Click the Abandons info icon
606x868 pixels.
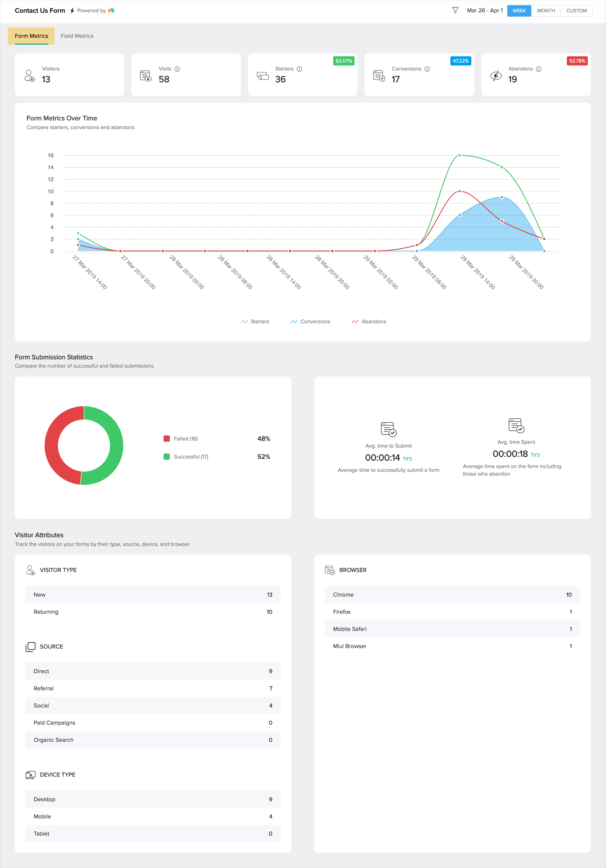point(538,69)
